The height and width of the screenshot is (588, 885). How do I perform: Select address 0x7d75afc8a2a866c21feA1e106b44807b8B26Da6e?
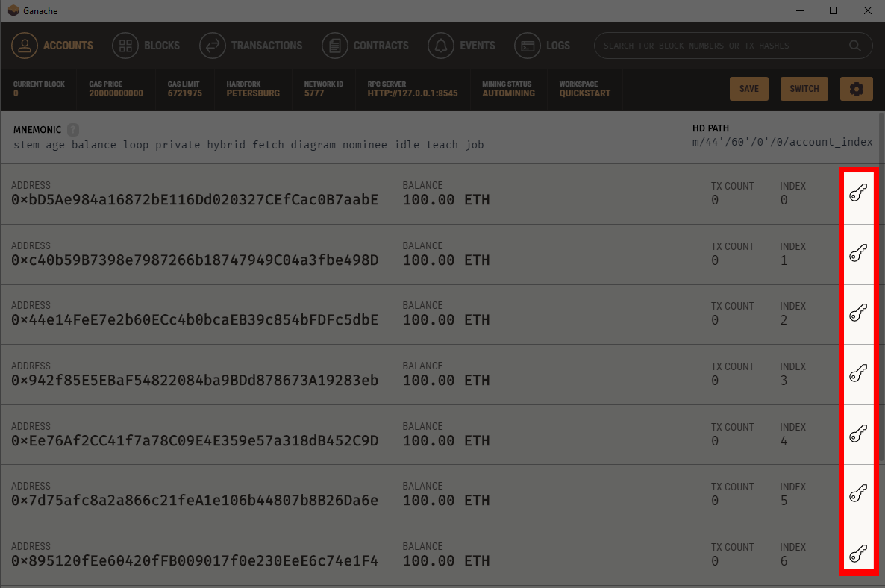195,501
